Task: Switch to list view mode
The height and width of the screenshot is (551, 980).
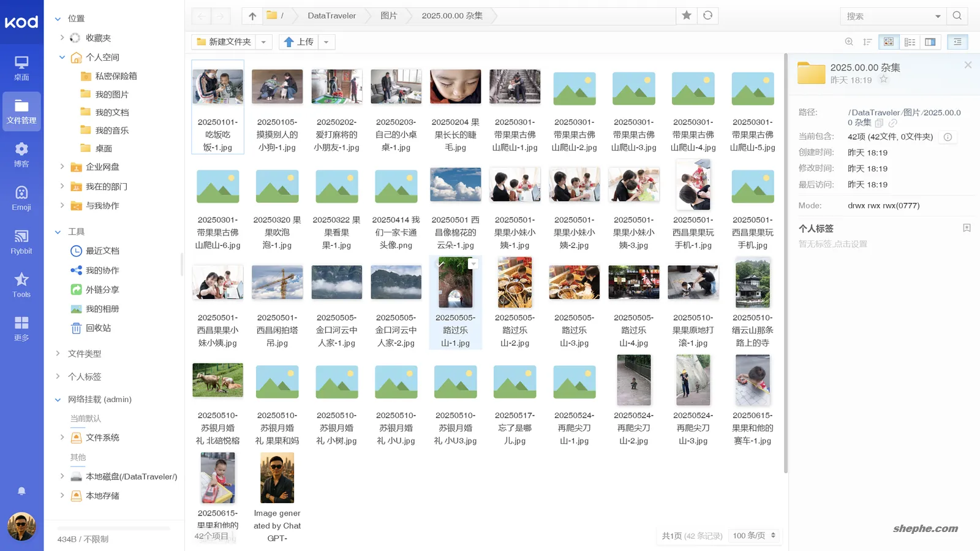Action: [x=910, y=42]
